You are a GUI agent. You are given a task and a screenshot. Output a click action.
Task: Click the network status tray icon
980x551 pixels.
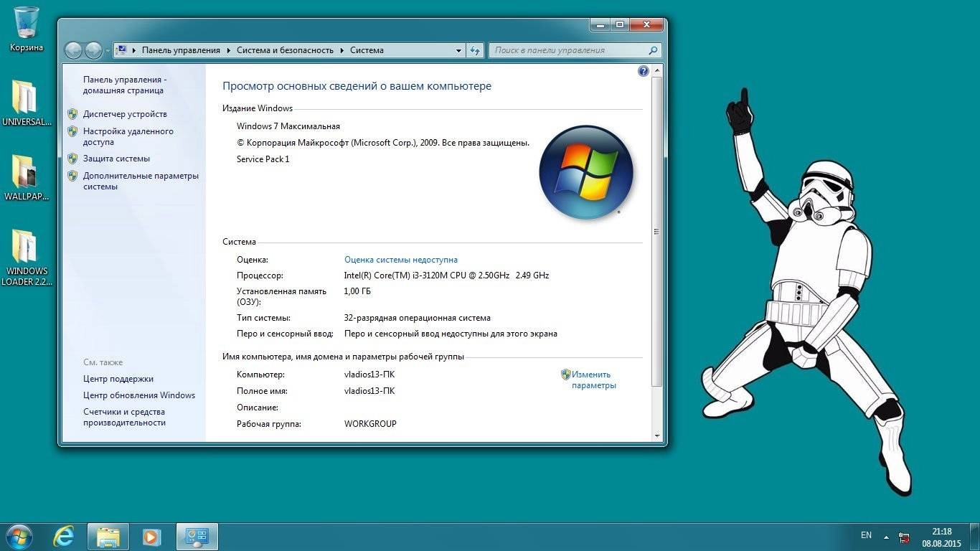[x=904, y=537]
